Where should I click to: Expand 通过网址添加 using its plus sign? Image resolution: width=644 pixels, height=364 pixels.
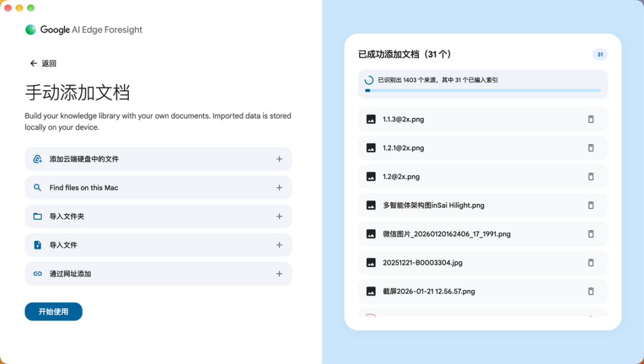coord(279,273)
